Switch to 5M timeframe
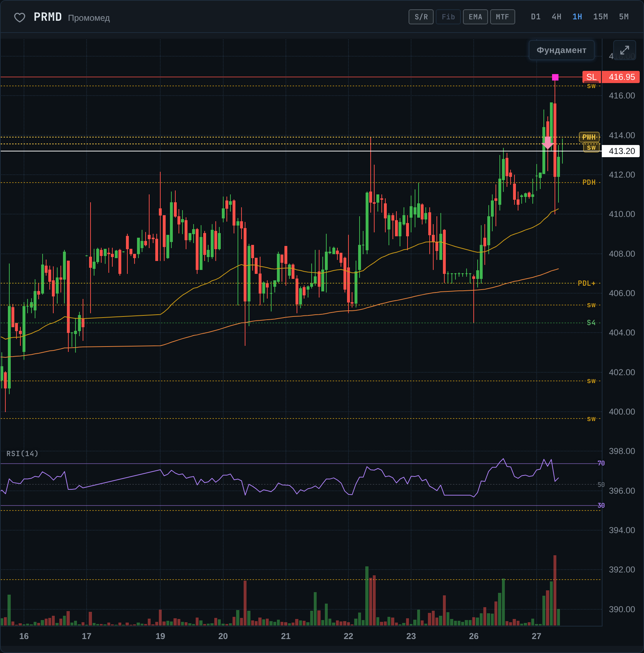 coord(624,17)
